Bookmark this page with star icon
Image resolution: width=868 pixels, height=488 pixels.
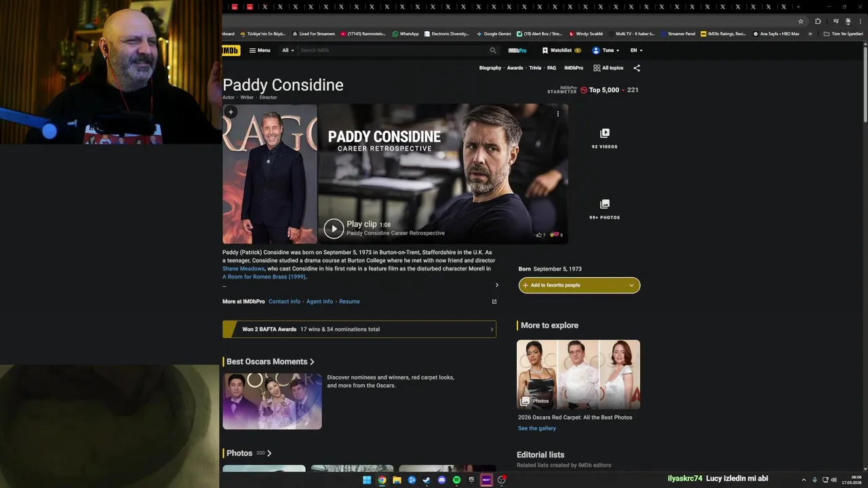pos(801,22)
